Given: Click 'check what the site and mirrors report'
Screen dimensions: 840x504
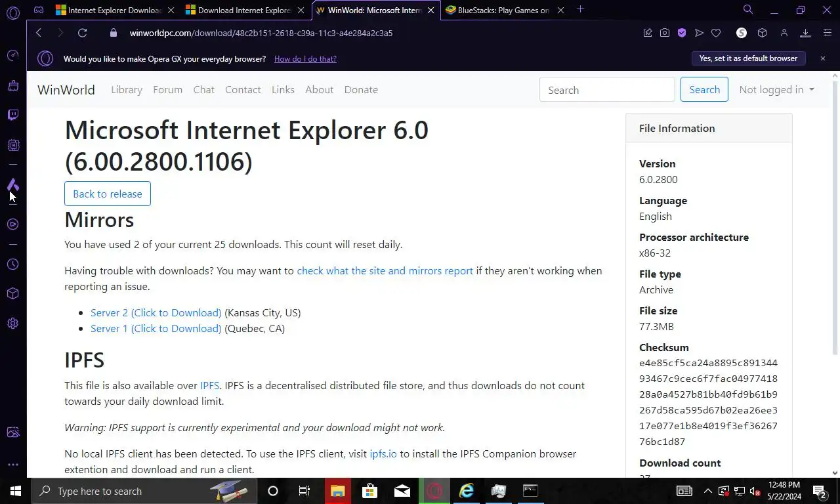Looking at the screenshot, I should coord(385,271).
